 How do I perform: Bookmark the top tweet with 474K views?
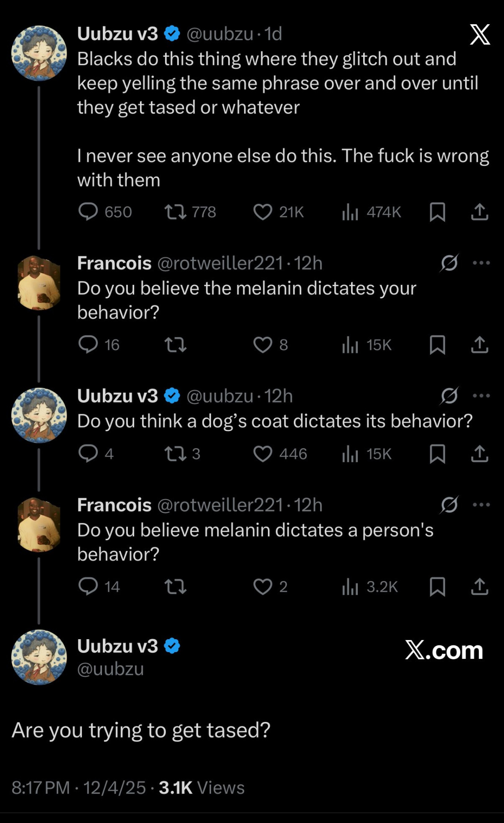437,212
